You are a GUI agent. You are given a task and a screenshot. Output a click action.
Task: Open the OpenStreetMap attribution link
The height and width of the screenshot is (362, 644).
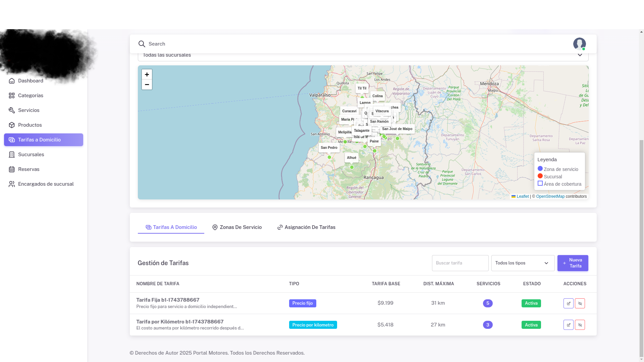tap(550, 196)
